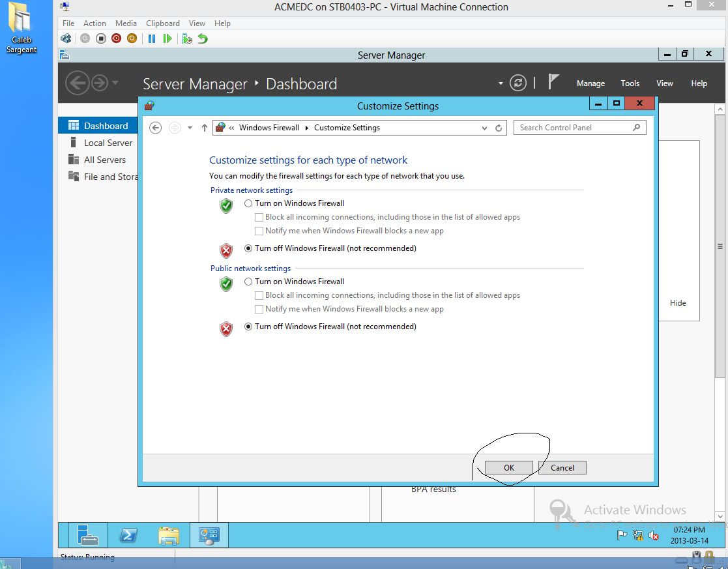This screenshot has width=728, height=569.
Task: Launch PowerShell from the guest taskbar
Action: pos(128,536)
